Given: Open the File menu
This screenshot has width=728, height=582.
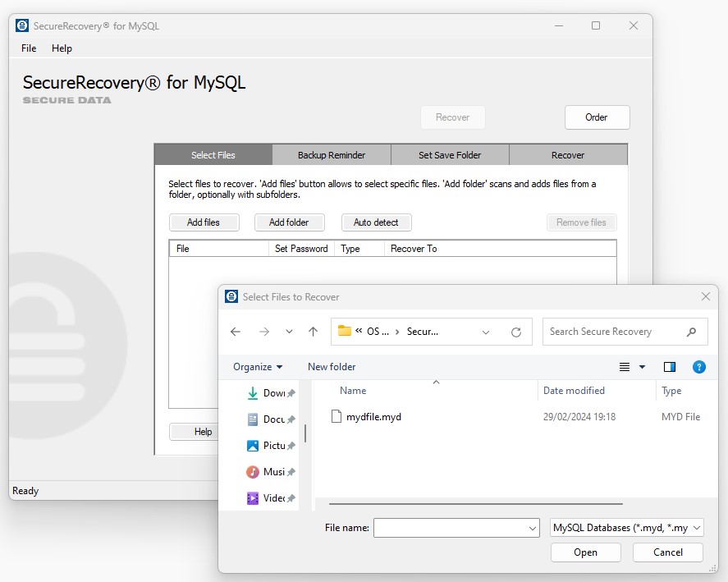Looking at the screenshot, I should pos(29,48).
